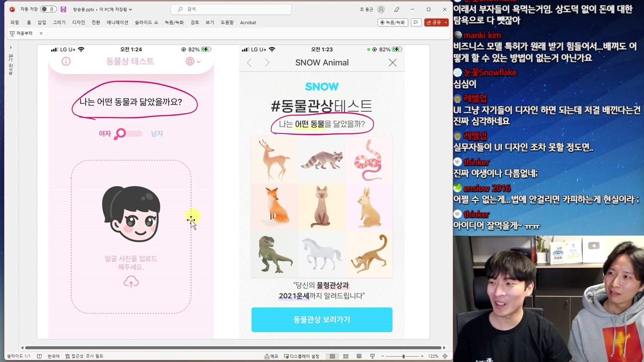This screenshot has height=362, width=644.
Task: Switch to Normal view icon
Action: coord(332,356)
